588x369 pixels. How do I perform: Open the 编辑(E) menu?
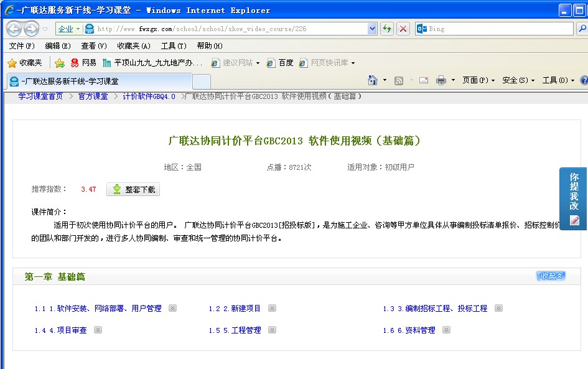click(x=58, y=46)
